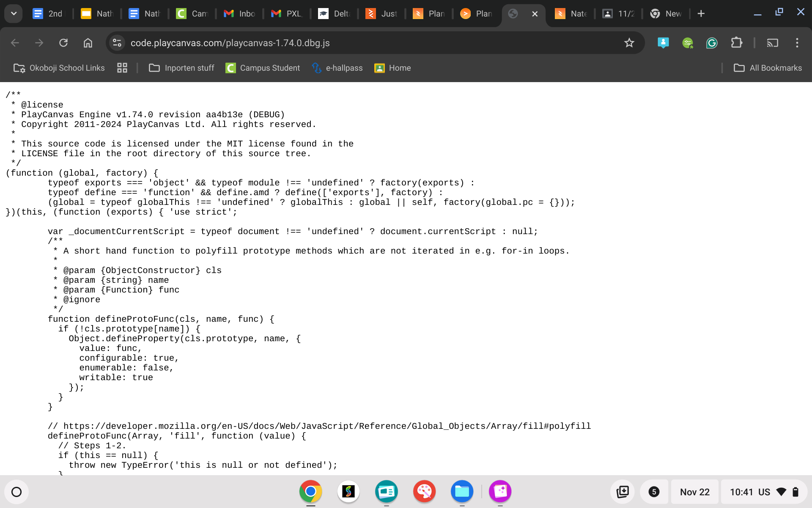
Task: Open the '11/2' tab
Action: point(618,14)
